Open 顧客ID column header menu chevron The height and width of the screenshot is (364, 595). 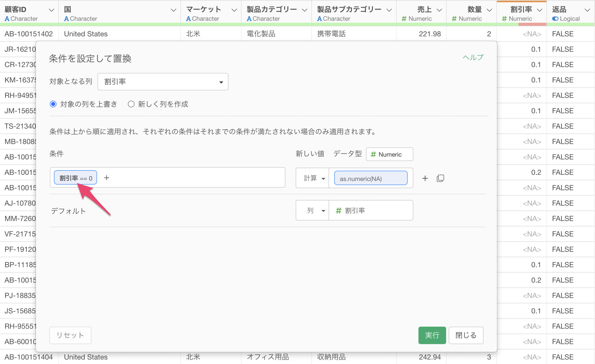[51, 10]
